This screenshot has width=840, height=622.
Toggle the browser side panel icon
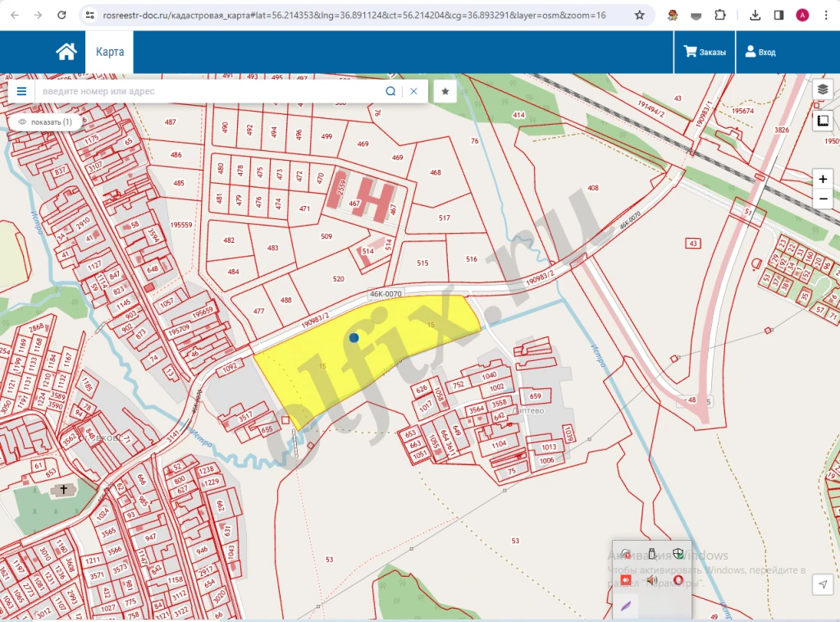coord(778,15)
